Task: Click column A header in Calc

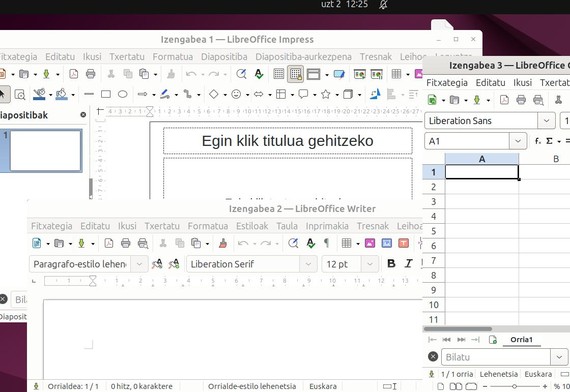Action: [482, 159]
